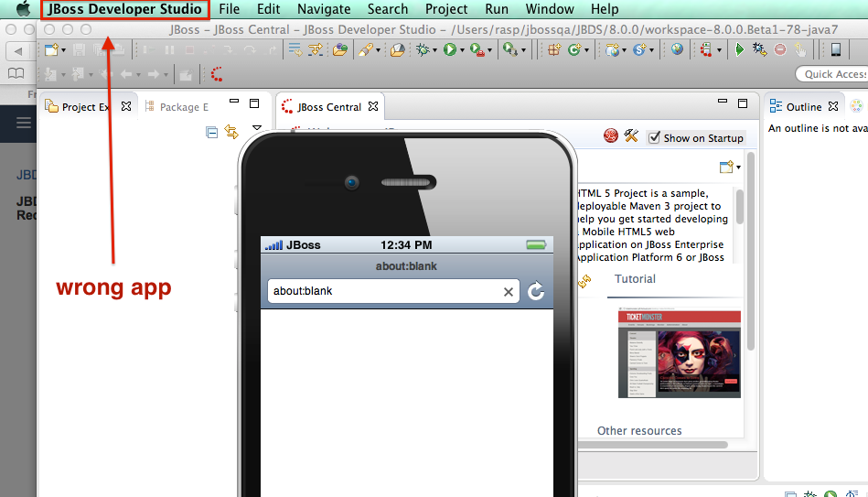Click yellow refresh arrows beside Tutorial
This screenshot has width=868, height=497.
click(x=584, y=282)
